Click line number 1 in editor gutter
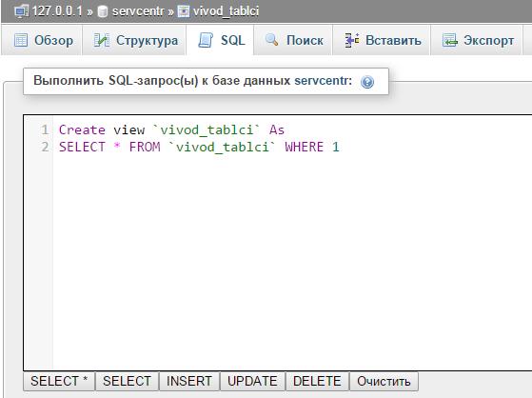The image size is (532, 398). [x=45, y=129]
